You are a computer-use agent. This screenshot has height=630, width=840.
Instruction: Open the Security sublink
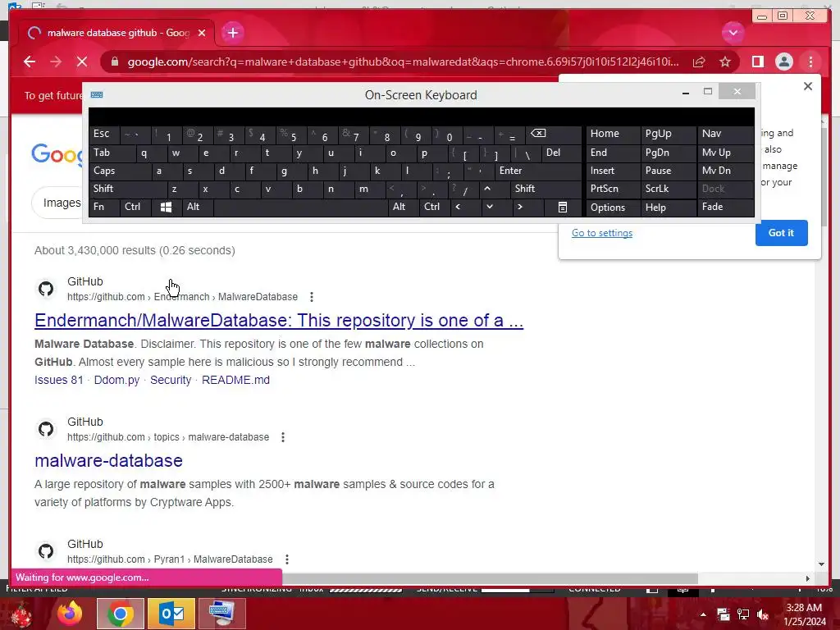171,380
